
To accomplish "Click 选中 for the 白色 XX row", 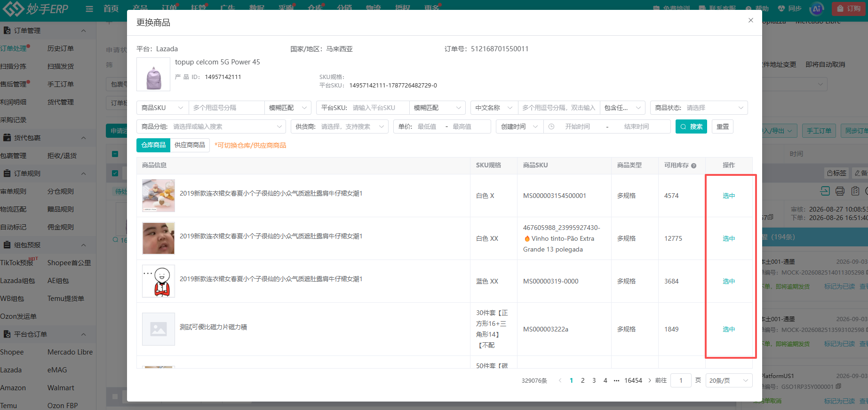I will 729,238.
